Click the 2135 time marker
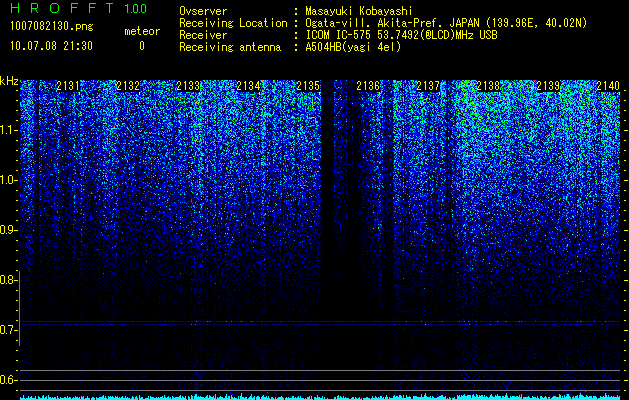The width and height of the screenshot is (629, 400). [308, 85]
